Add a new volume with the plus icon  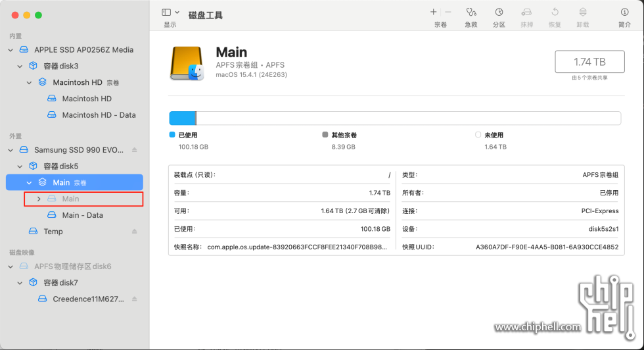(x=433, y=12)
